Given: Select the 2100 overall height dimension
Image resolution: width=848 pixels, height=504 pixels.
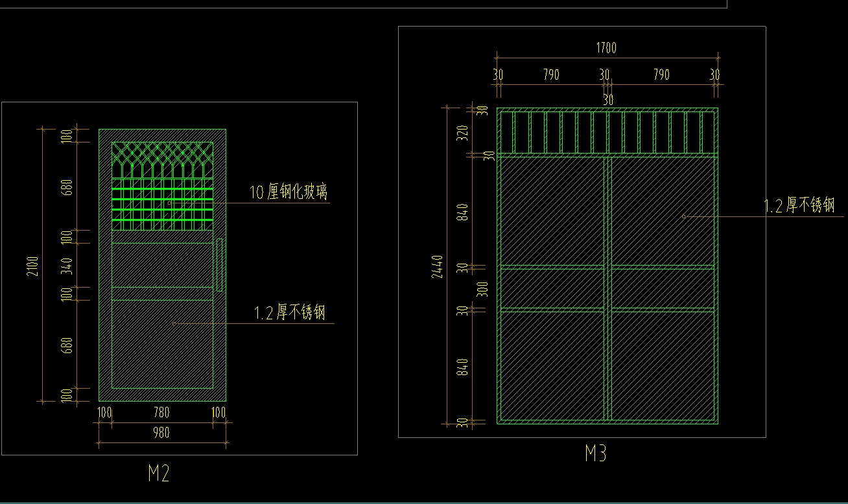Looking at the screenshot, I should coord(34,266).
